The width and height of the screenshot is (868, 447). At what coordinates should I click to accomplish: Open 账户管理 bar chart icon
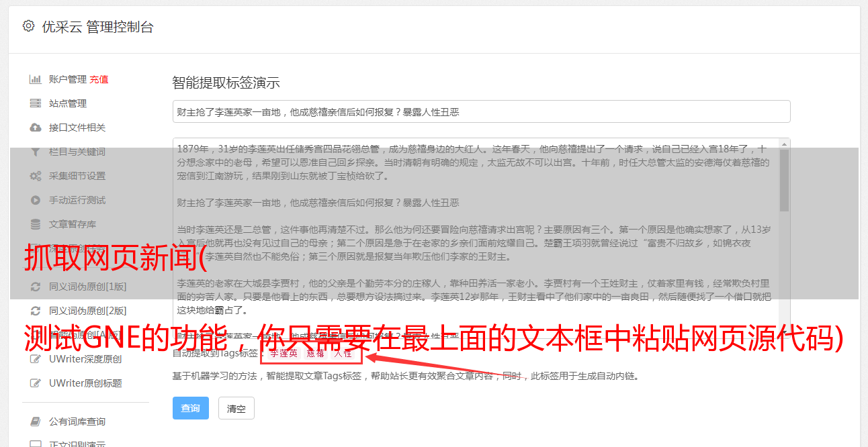[36, 79]
